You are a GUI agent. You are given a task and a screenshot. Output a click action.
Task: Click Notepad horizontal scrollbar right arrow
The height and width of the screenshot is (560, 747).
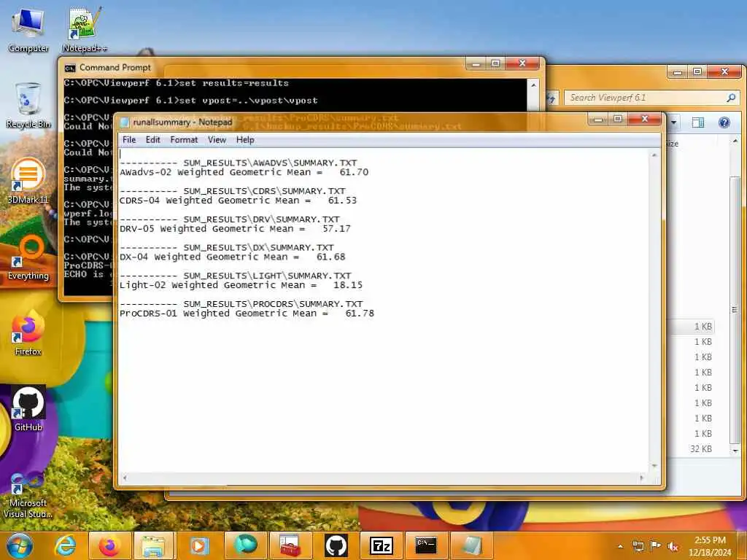click(x=642, y=478)
